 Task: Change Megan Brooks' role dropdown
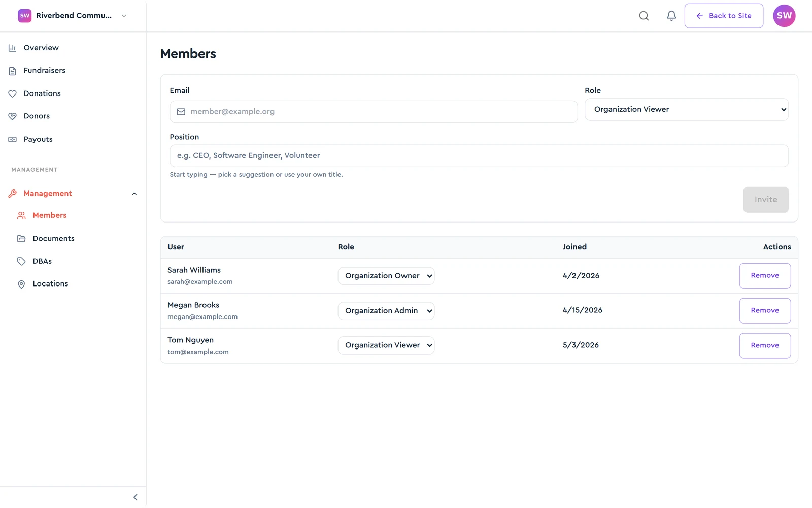(x=386, y=311)
